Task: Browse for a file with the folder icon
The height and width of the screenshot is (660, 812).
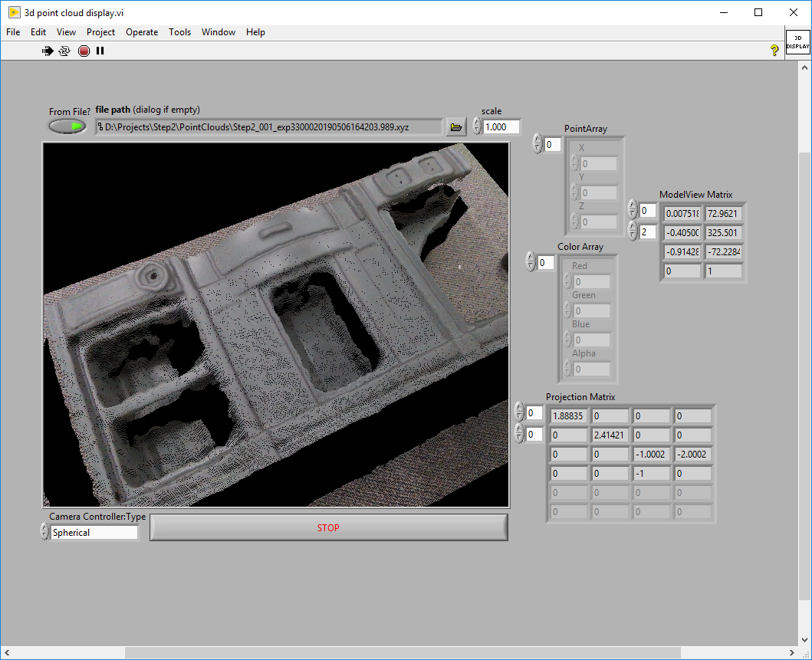Action: tap(455, 126)
